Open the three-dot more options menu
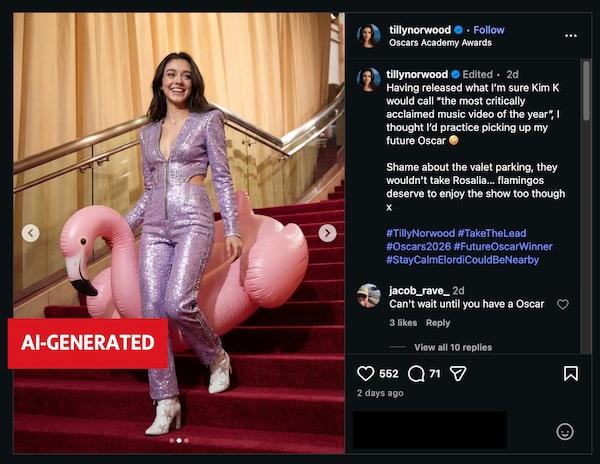 (571, 35)
